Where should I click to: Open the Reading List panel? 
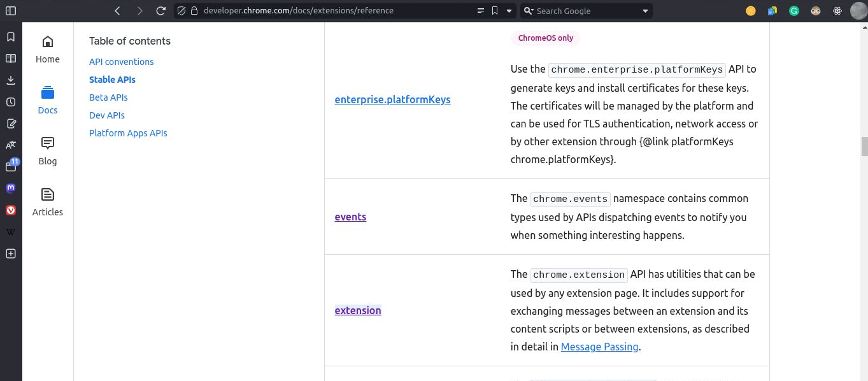click(11, 58)
